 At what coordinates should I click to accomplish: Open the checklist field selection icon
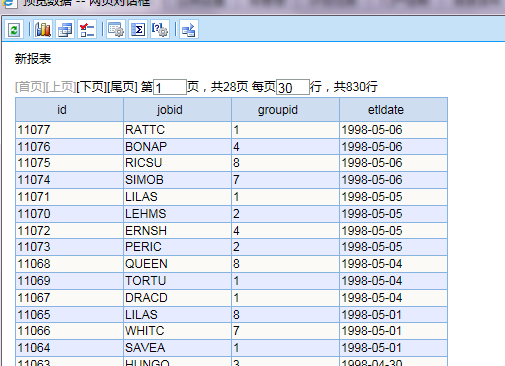(x=87, y=30)
